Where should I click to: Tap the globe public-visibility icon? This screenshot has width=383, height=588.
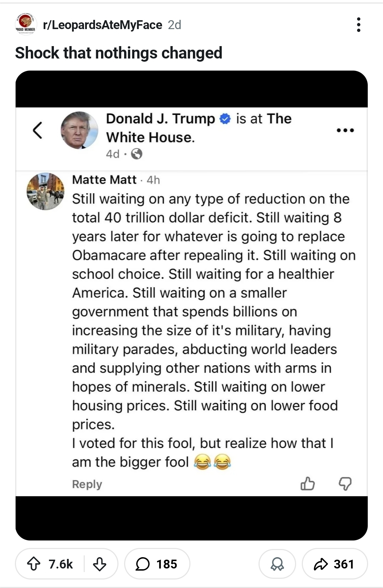tap(137, 154)
